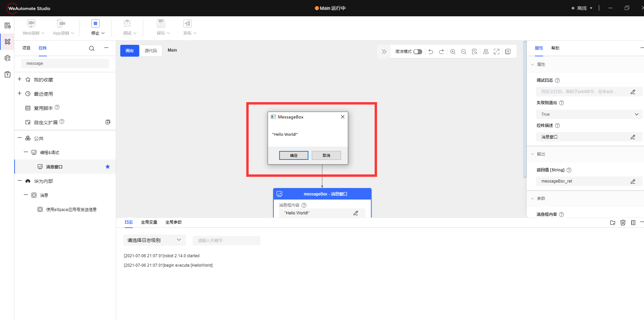The image size is (644, 320).
Task: Click the message search input field
Action: (65, 63)
